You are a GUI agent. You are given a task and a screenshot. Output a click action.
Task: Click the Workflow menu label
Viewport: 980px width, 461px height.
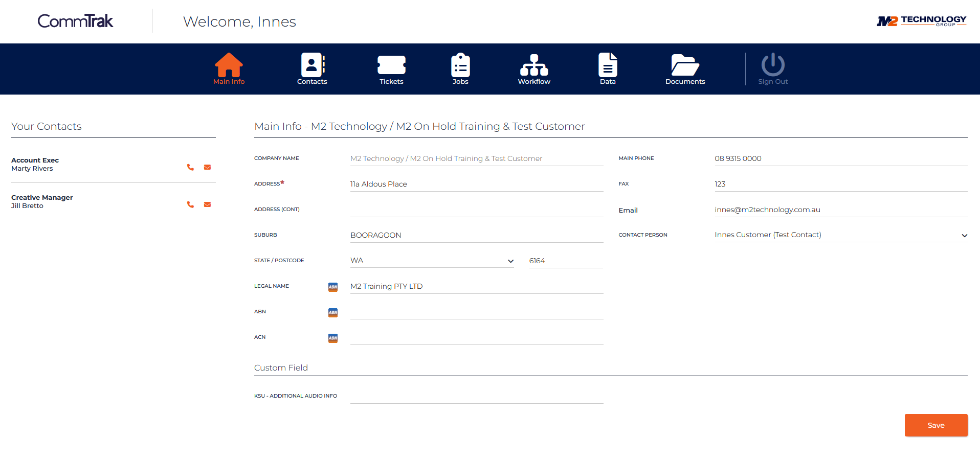[x=534, y=82]
